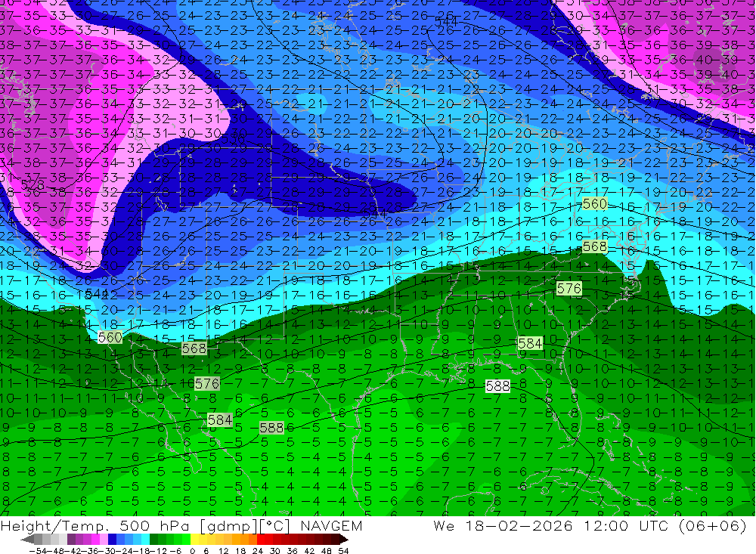Click the pink swatch just left of -30
Screen dimensions: 756x554
tap(104, 540)
